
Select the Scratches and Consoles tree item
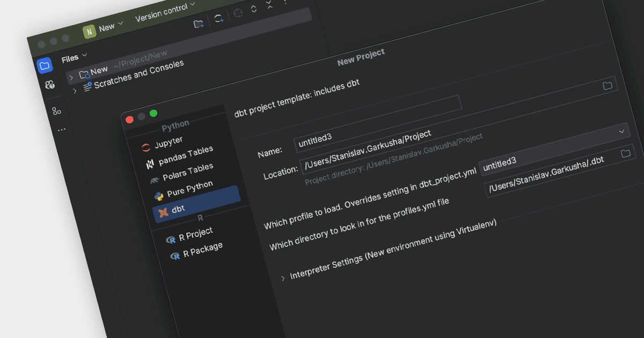pos(138,74)
